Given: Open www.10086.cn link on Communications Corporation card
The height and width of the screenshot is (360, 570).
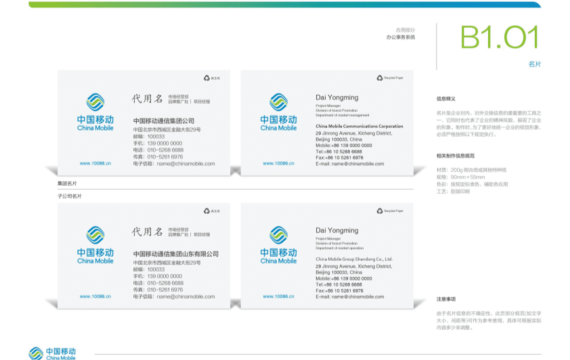Looking at the screenshot, I should coord(278,163).
